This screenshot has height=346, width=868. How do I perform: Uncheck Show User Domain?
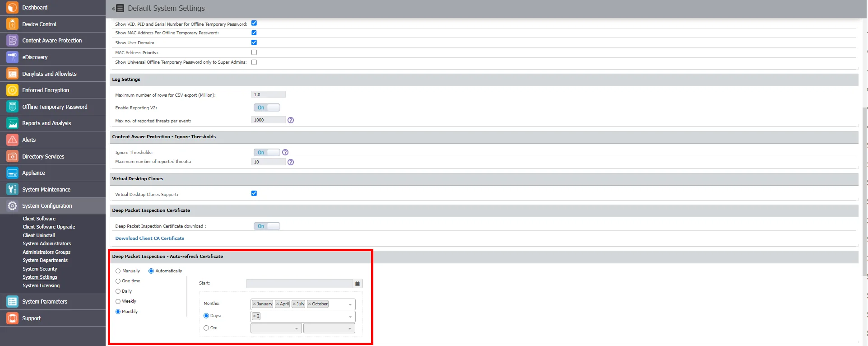[254, 42]
